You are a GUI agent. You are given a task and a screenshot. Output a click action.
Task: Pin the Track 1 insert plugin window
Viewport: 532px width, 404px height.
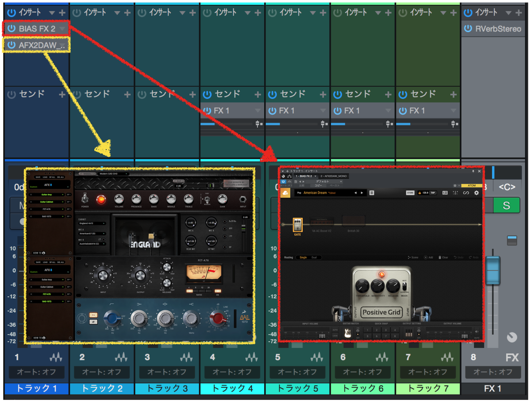click(x=473, y=171)
